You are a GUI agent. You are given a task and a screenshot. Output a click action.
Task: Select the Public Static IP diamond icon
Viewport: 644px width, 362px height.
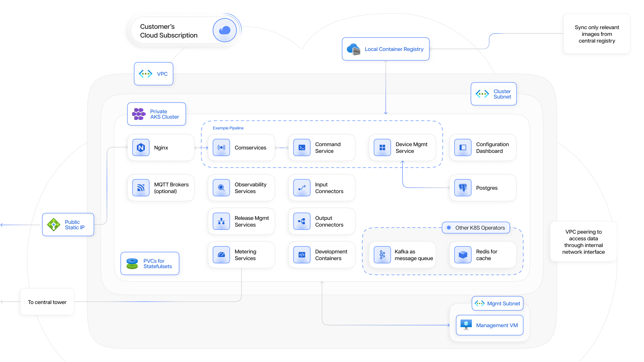54,225
